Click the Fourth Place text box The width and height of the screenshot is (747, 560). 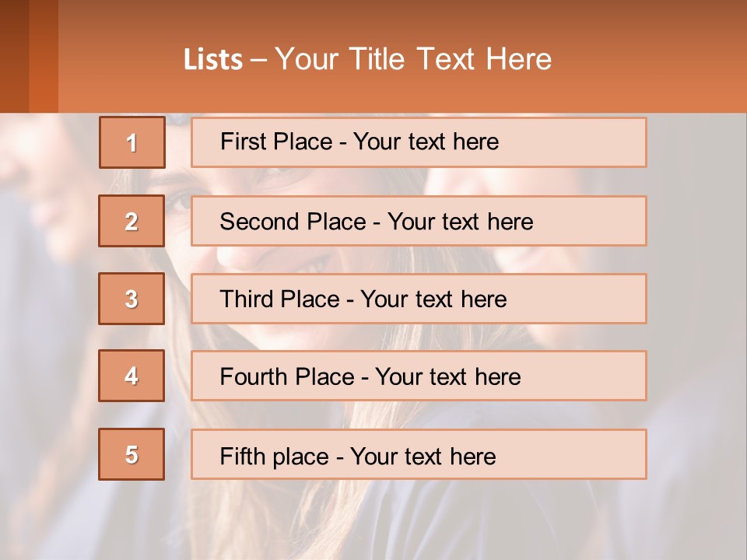tap(419, 376)
